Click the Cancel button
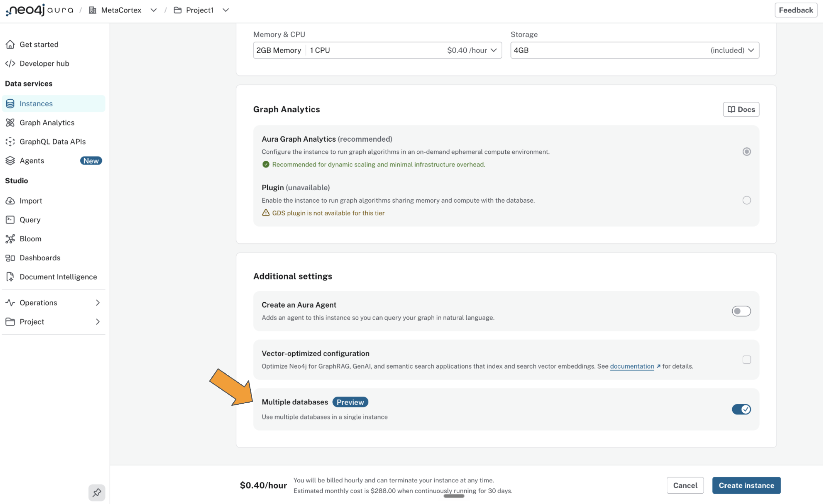This screenshot has height=504, width=823. pyautogui.click(x=685, y=485)
